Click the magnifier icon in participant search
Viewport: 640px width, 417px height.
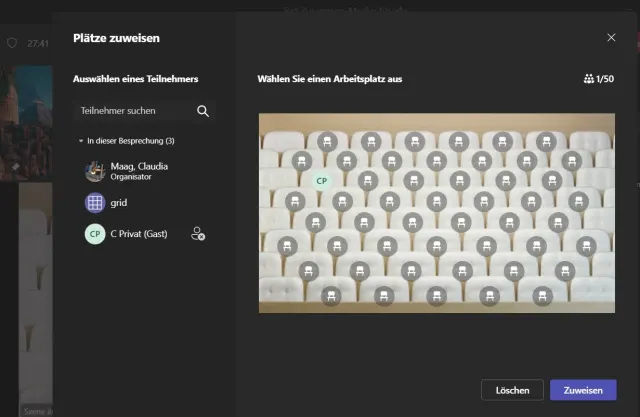(203, 111)
